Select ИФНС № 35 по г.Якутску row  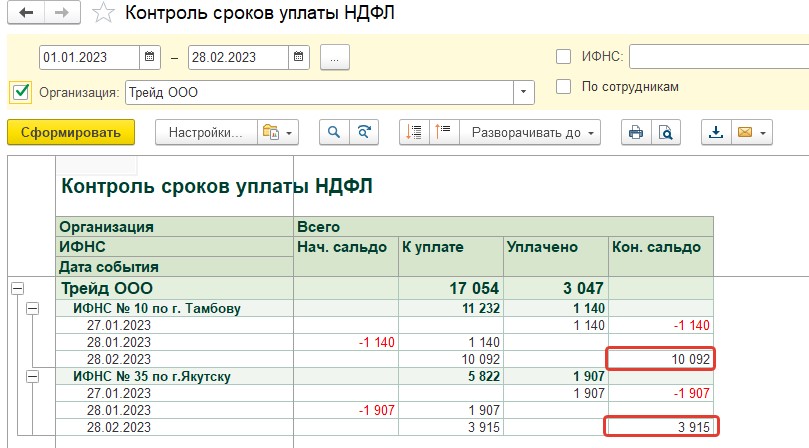[x=152, y=377]
